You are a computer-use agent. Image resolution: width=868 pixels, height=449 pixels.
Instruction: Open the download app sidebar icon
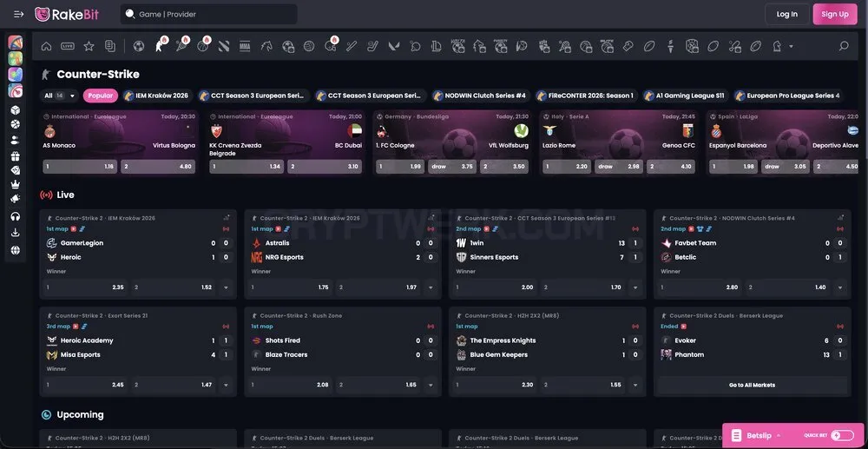click(16, 233)
